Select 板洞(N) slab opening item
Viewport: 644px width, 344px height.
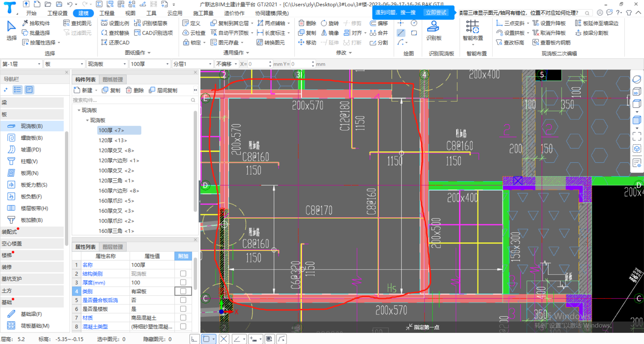pos(32,173)
